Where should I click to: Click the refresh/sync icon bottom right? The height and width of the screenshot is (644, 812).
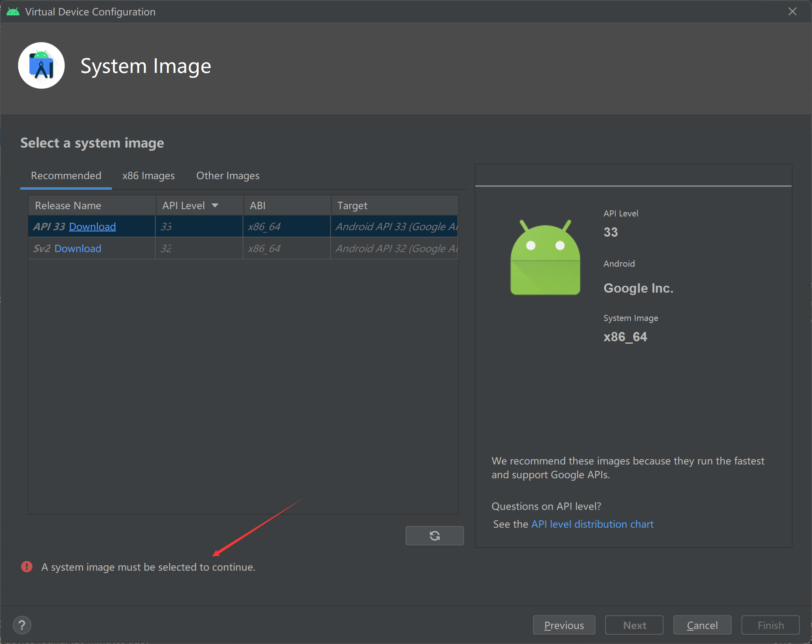[434, 535]
